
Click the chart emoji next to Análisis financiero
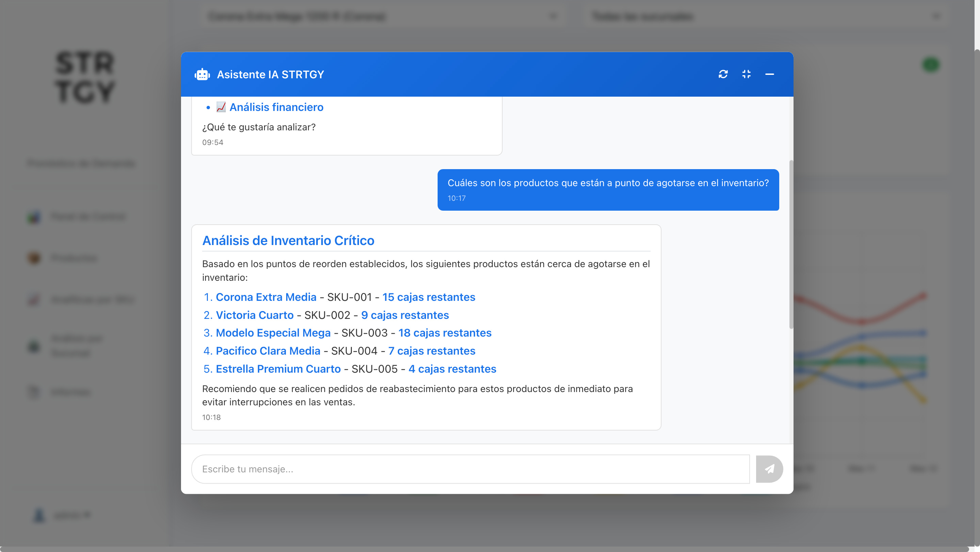coord(221,107)
